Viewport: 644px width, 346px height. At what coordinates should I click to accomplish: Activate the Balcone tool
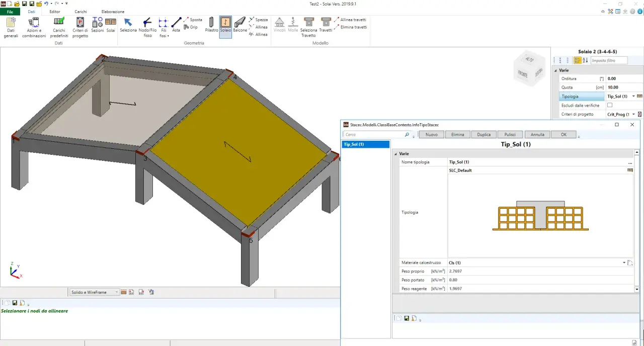(x=240, y=25)
